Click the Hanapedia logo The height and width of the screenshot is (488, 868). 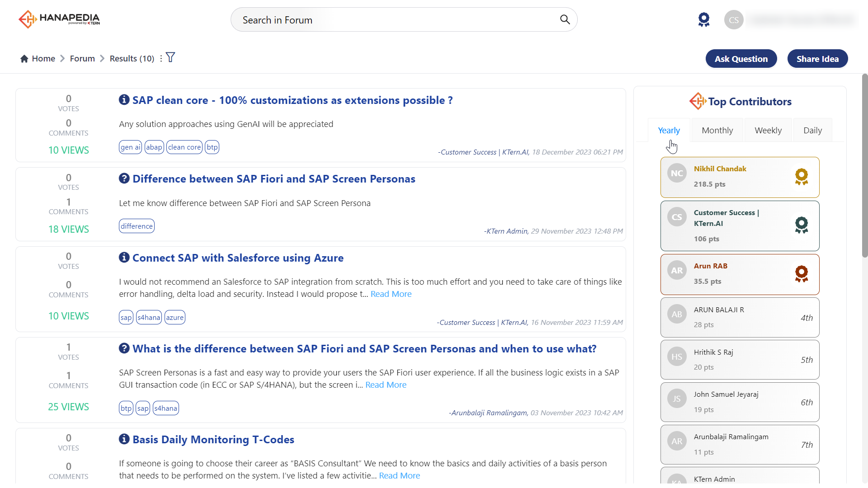click(x=59, y=19)
